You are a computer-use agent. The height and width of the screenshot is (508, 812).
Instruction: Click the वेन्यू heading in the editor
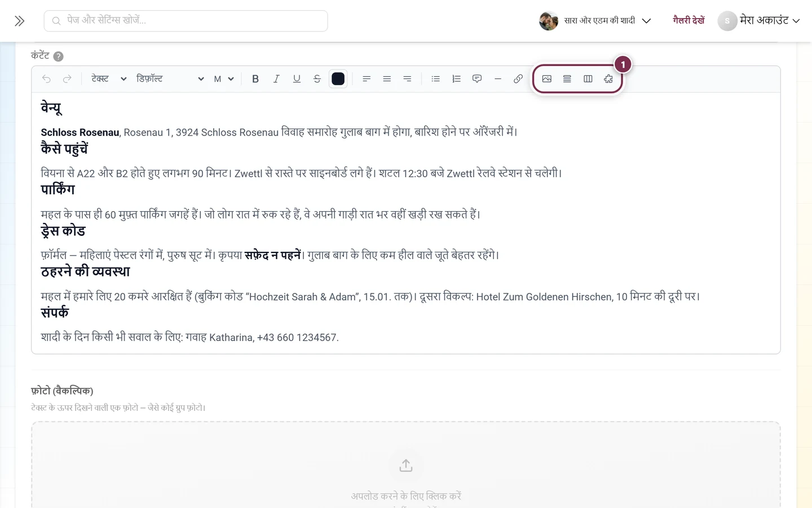51,107
